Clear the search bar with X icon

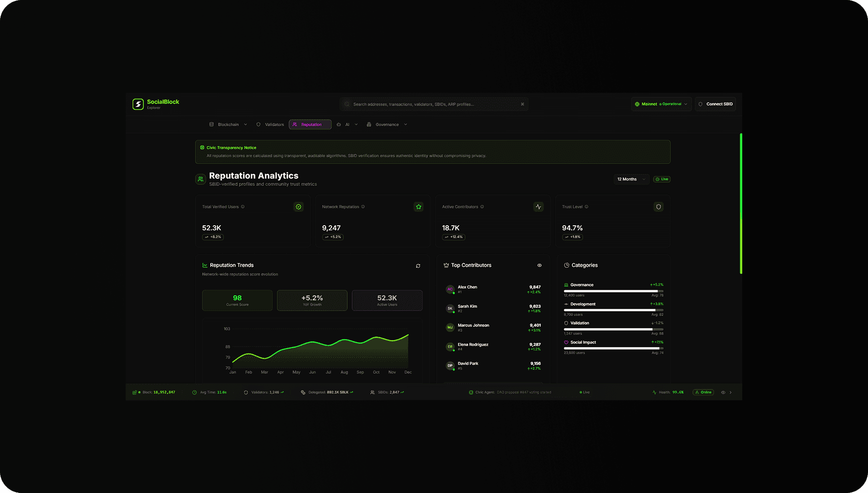point(523,104)
